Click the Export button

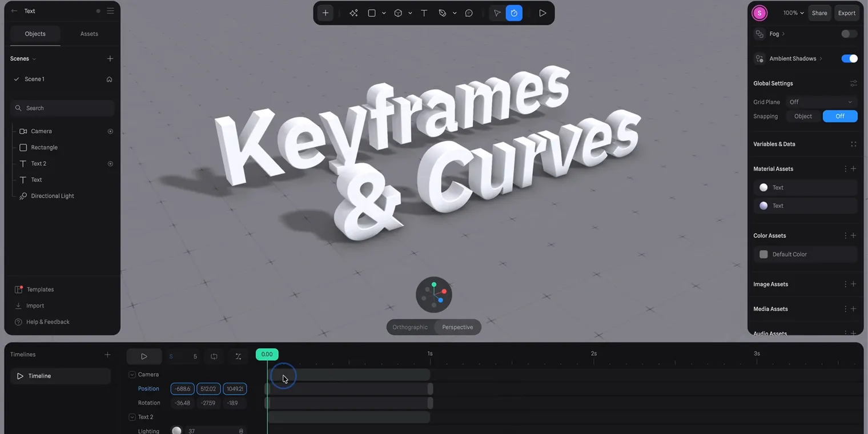pyautogui.click(x=846, y=13)
